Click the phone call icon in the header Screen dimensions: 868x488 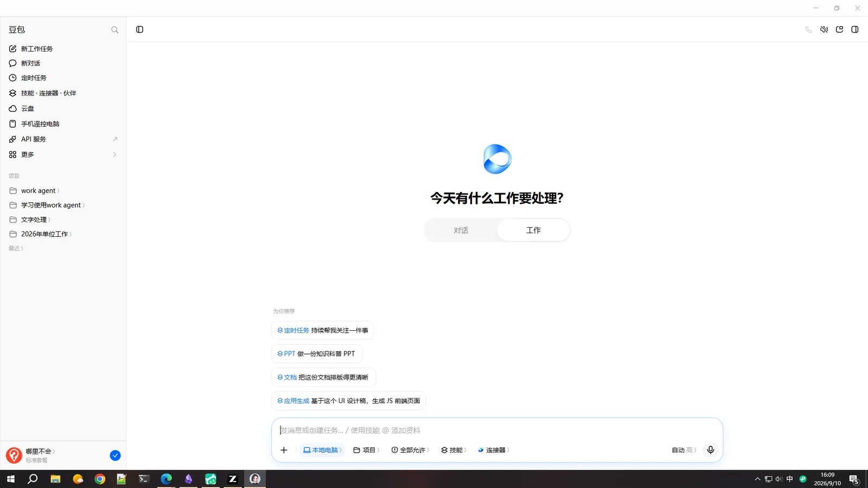point(808,29)
